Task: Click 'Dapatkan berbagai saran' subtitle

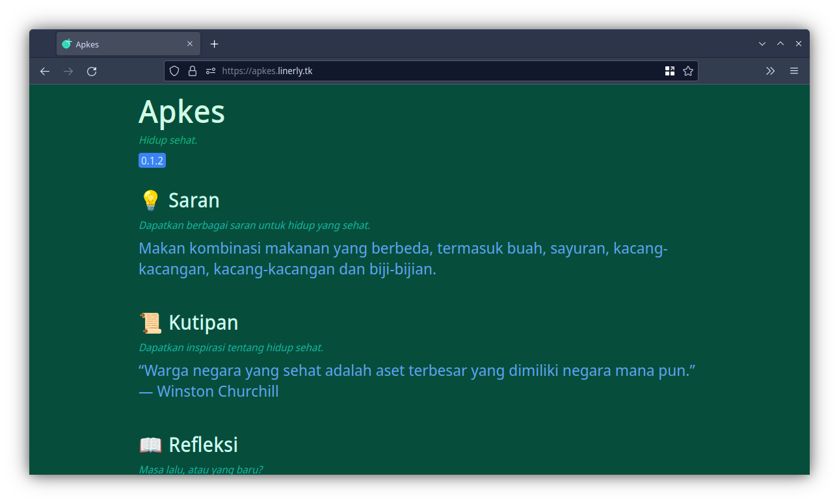Action: pyautogui.click(x=254, y=226)
